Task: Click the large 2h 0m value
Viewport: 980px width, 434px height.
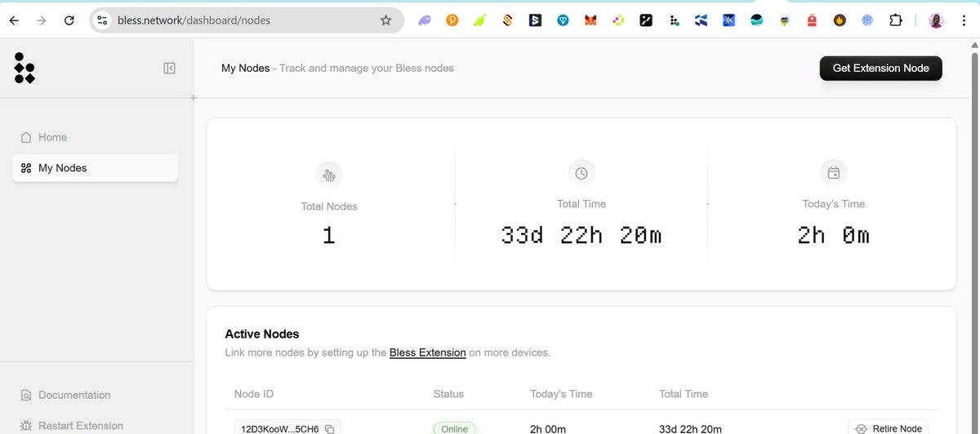Action: (x=834, y=235)
